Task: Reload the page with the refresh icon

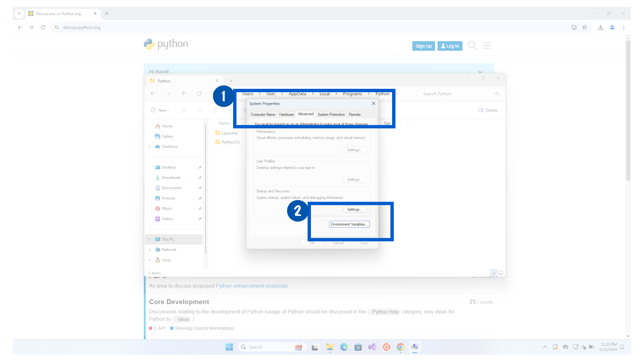Action: (43, 27)
